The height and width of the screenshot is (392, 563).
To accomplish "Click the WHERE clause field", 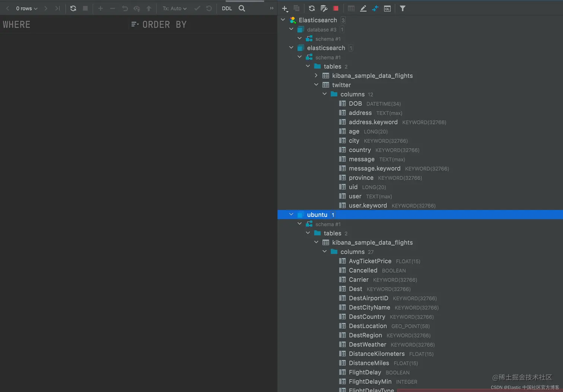I will (16, 24).
